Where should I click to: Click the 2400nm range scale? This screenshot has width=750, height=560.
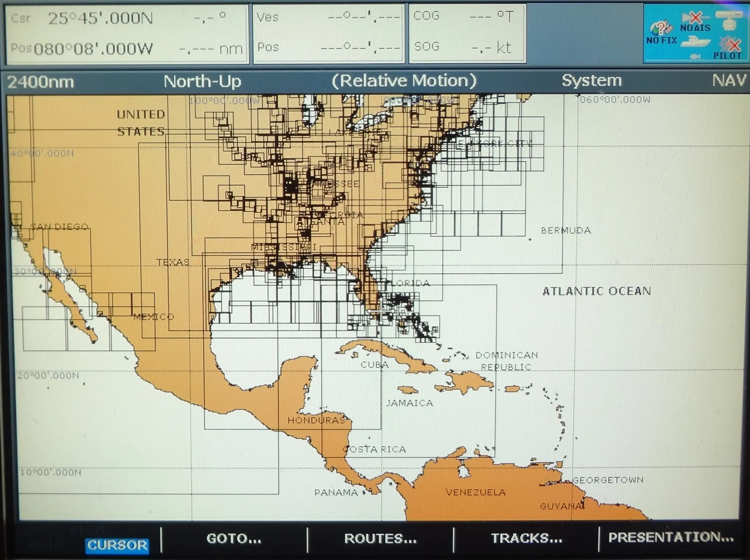(41, 81)
